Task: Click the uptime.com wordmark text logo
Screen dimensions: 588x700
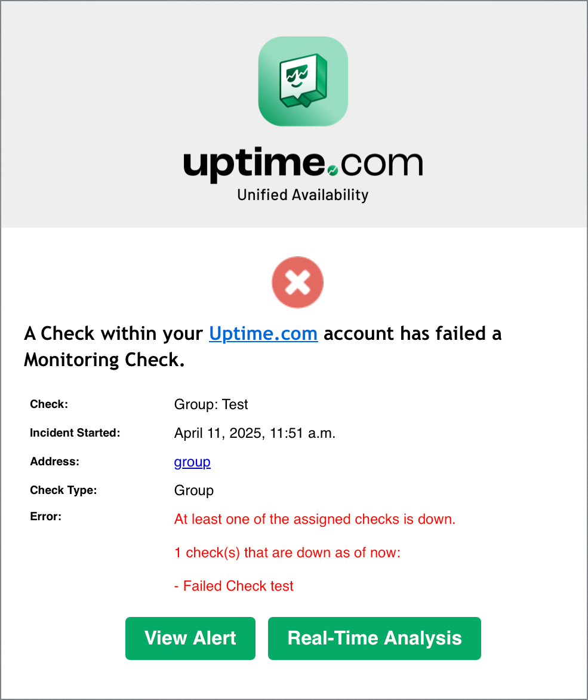Action: coord(303,164)
